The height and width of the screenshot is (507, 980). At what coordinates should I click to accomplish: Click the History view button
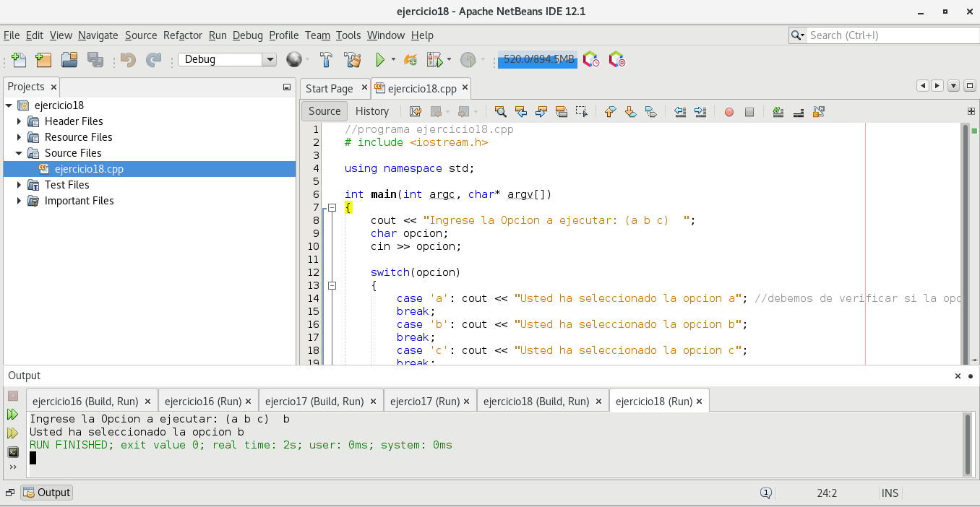coord(372,111)
